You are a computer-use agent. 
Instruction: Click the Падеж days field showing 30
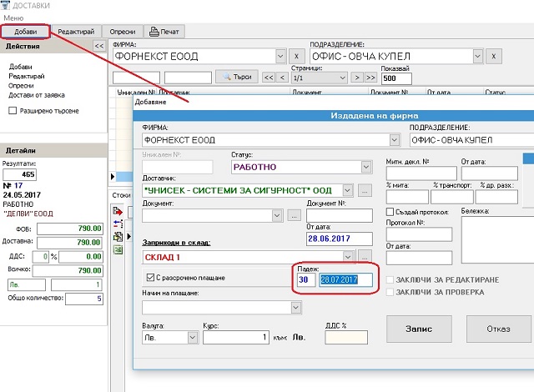click(x=306, y=279)
